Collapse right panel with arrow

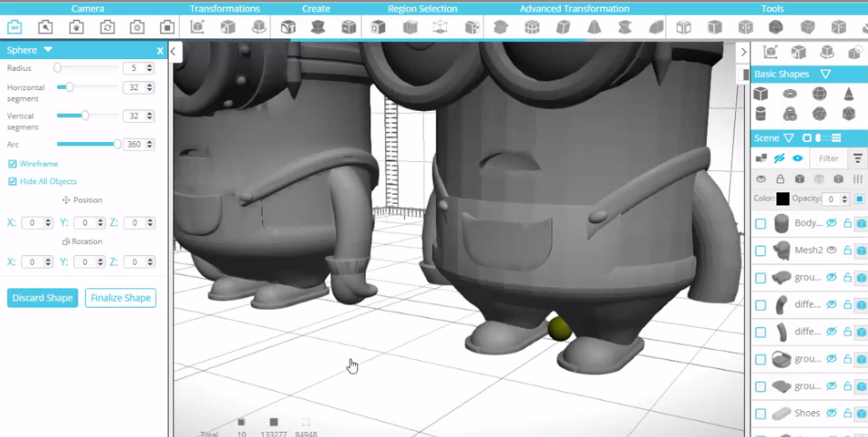[743, 52]
